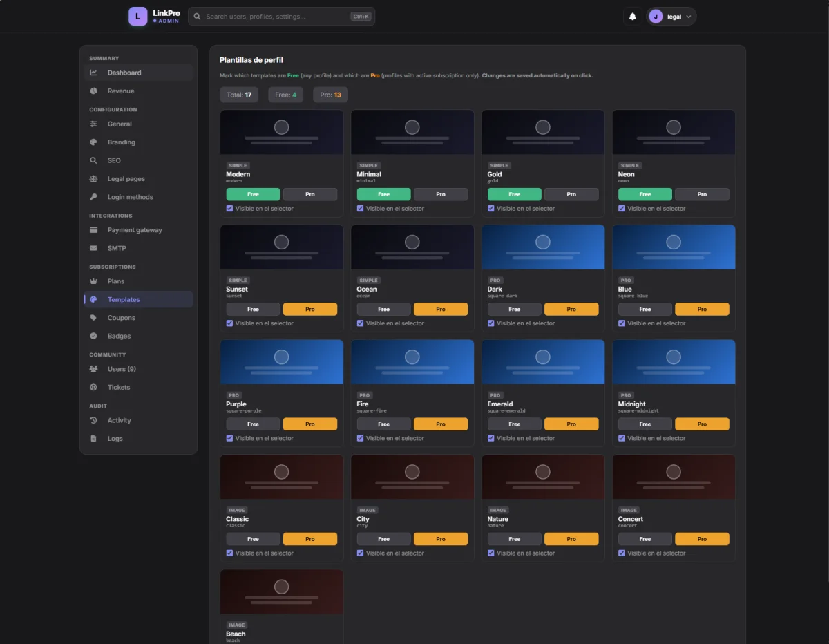829x644 pixels.
Task: Click the Revenue pie icon
Action: [x=93, y=91]
